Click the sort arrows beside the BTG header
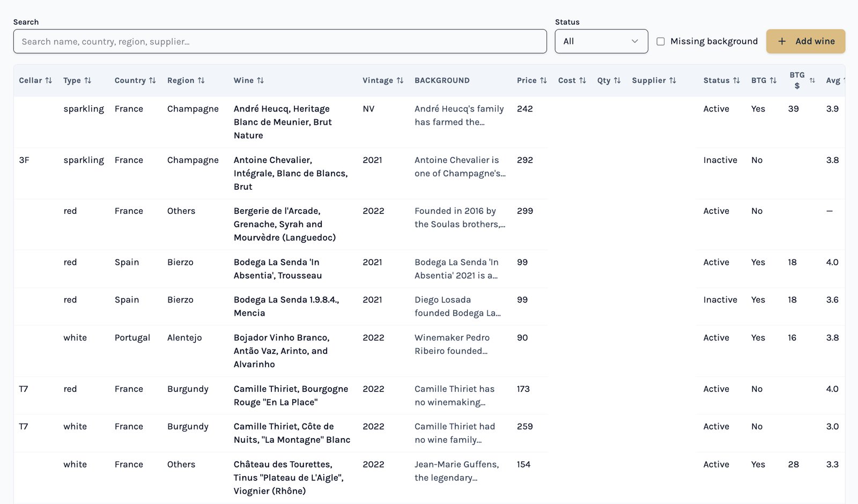Viewport: 858px width, 504px height. [773, 80]
